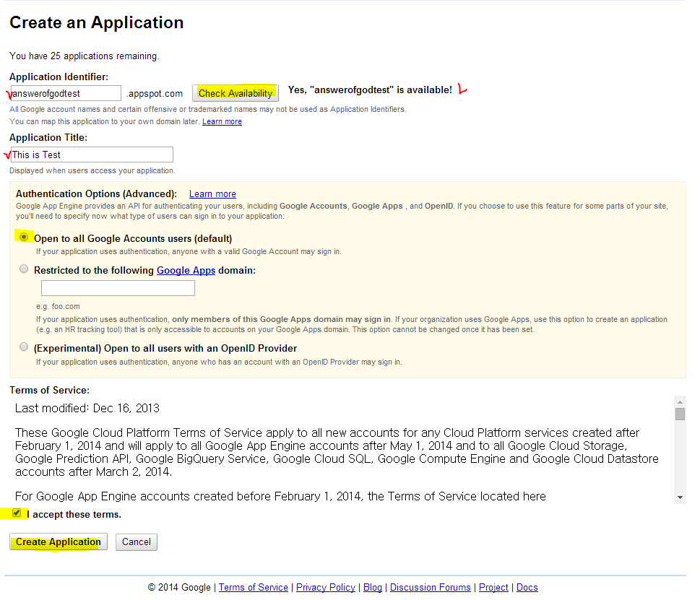This screenshot has height=600, width=700.
Task: Click the Terms of Service scroll down arrow
Action: point(680,497)
